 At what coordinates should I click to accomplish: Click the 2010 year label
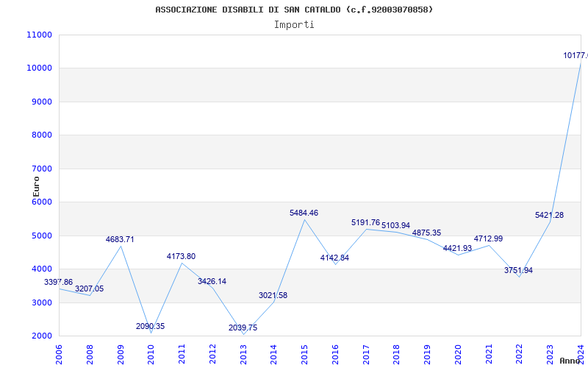click(x=151, y=355)
